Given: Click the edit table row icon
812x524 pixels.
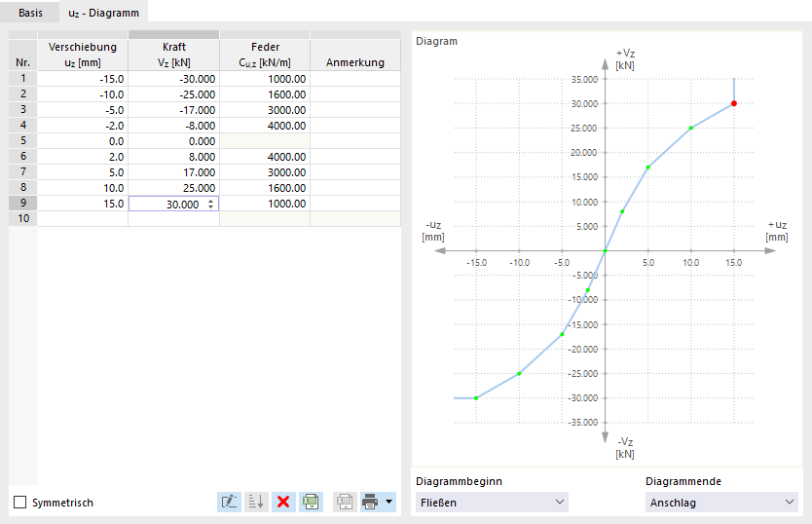Looking at the screenshot, I should coord(229,502).
